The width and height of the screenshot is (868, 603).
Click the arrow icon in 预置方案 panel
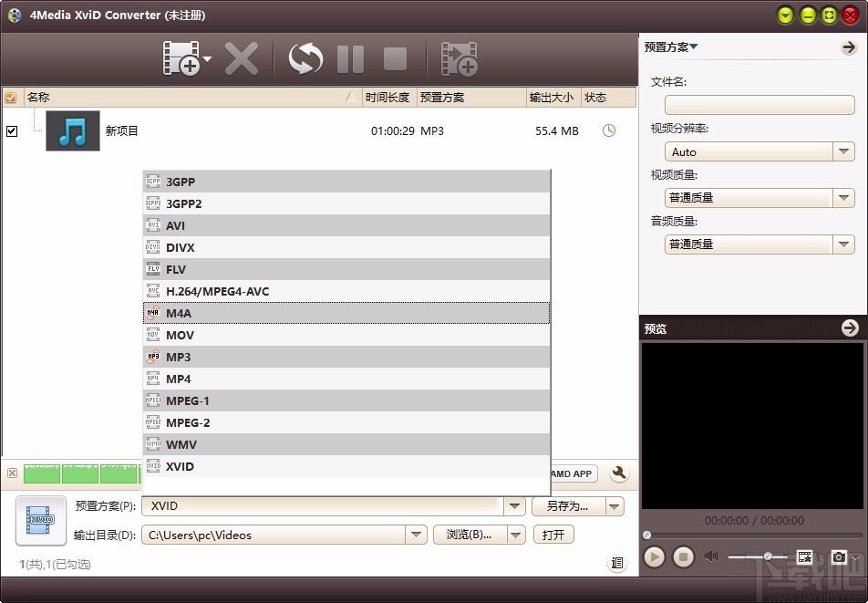click(849, 47)
